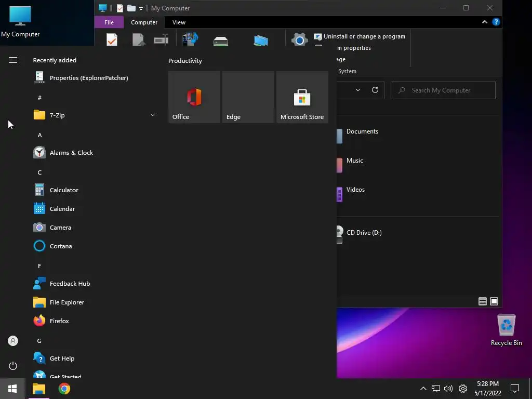Open the Properties checkmark icon in ribbon
The image size is (532, 399).
[x=112, y=39]
